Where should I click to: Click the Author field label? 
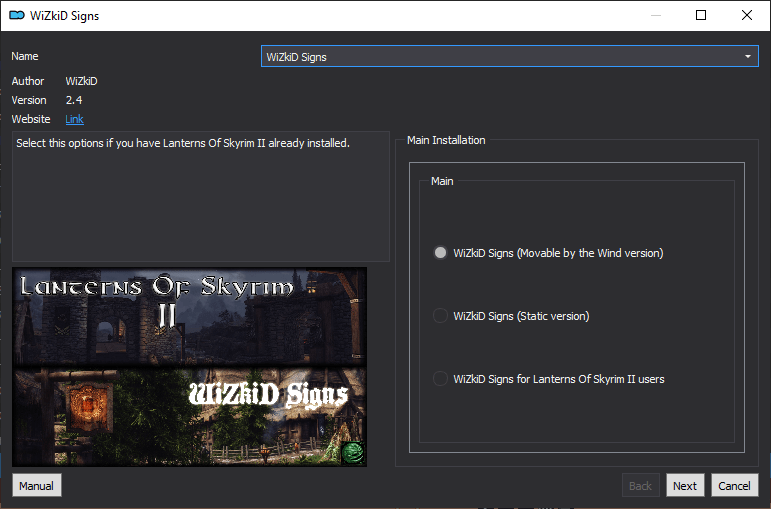28,81
